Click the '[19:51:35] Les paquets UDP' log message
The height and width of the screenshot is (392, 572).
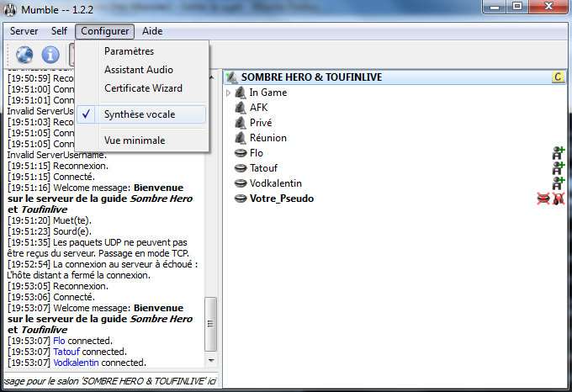pyautogui.click(x=98, y=248)
